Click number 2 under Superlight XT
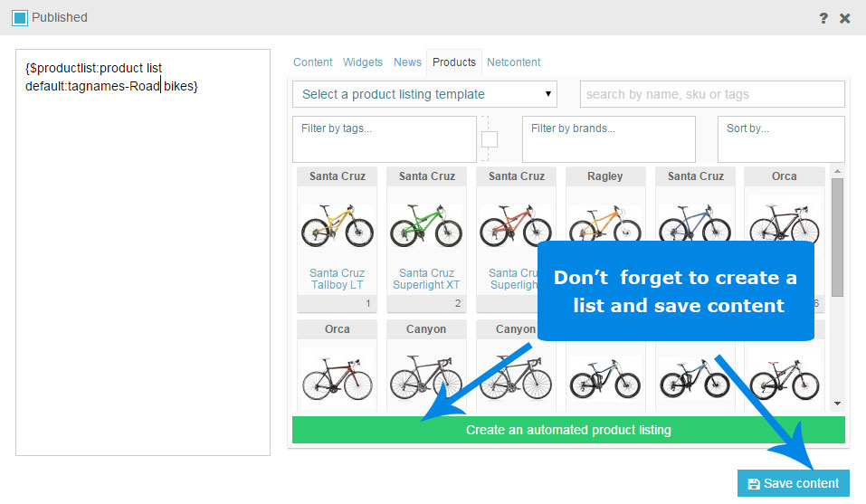This screenshot has height=504, width=866. [x=457, y=303]
